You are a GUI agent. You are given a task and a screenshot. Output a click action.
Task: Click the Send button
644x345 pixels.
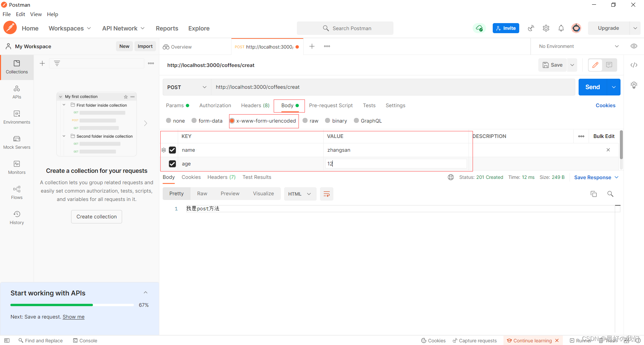593,87
